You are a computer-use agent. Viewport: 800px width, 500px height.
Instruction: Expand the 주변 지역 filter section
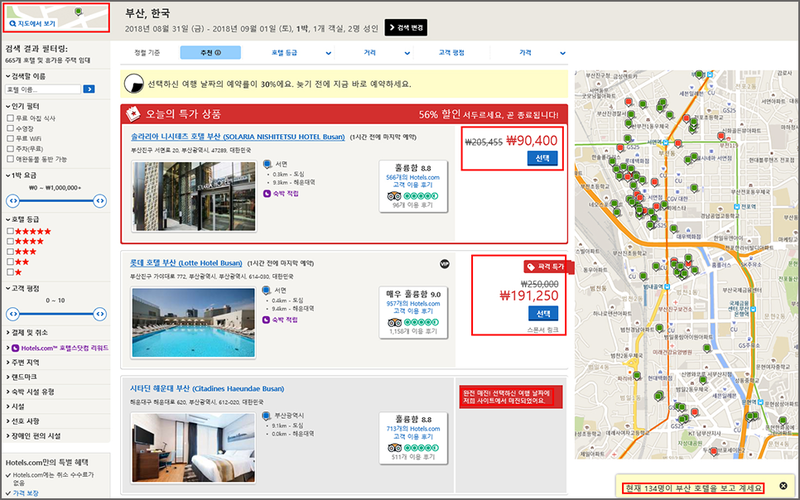(30, 361)
